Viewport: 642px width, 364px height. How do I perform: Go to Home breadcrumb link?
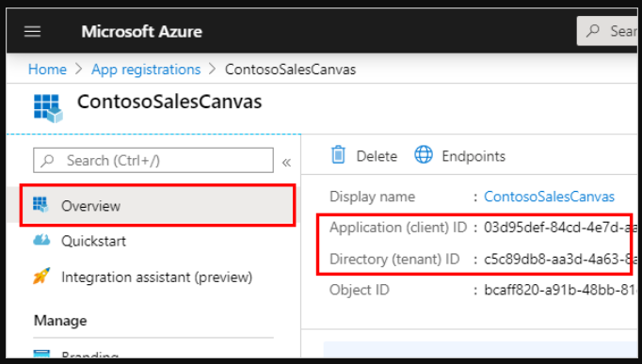[47, 70]
